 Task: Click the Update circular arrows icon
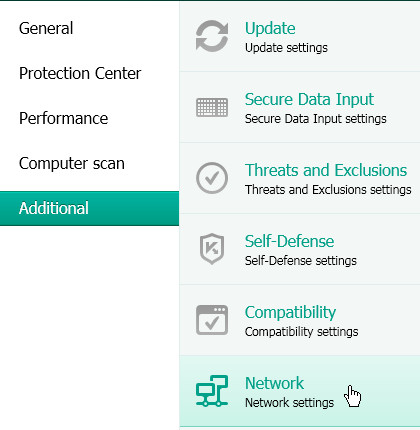point(212,36)
